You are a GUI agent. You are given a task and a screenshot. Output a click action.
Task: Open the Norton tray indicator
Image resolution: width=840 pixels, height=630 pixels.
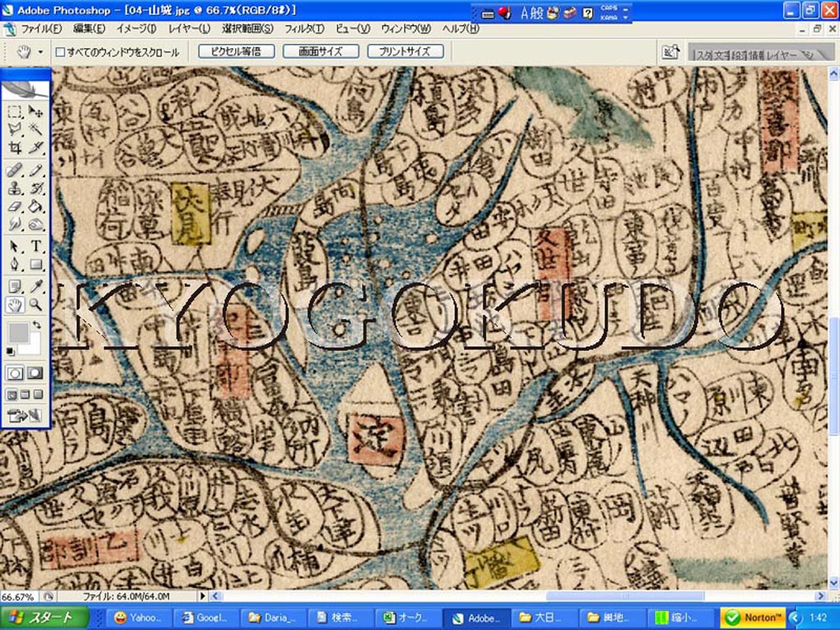(753, 618)
